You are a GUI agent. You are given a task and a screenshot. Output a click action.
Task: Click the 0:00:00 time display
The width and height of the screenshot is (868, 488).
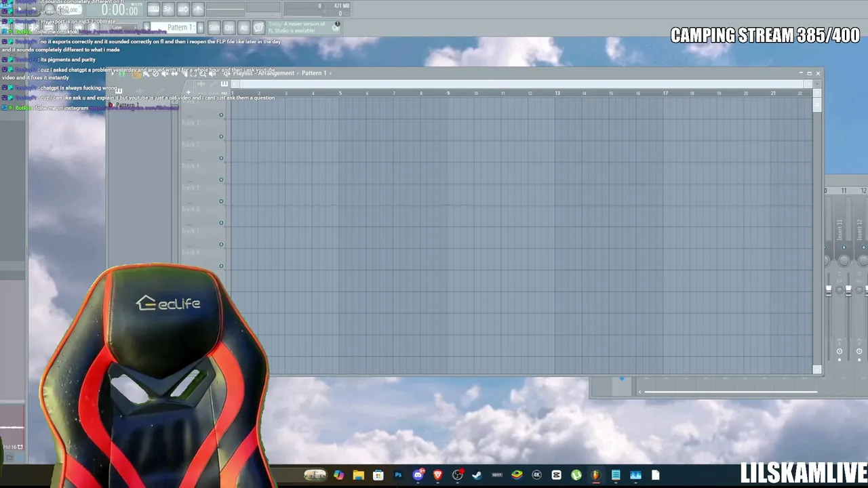click(x=120, y=9)
